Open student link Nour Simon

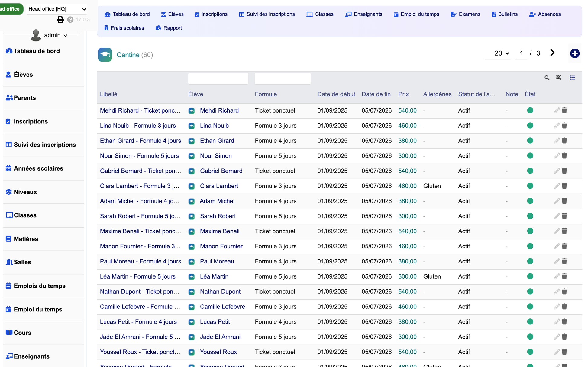pyautogui.click(x=216, y=156)
